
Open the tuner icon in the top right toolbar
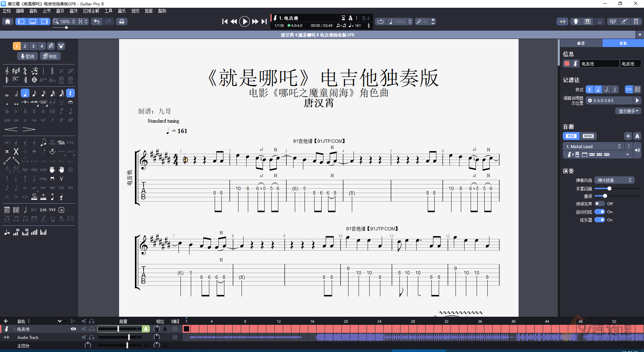coord(613,21)
